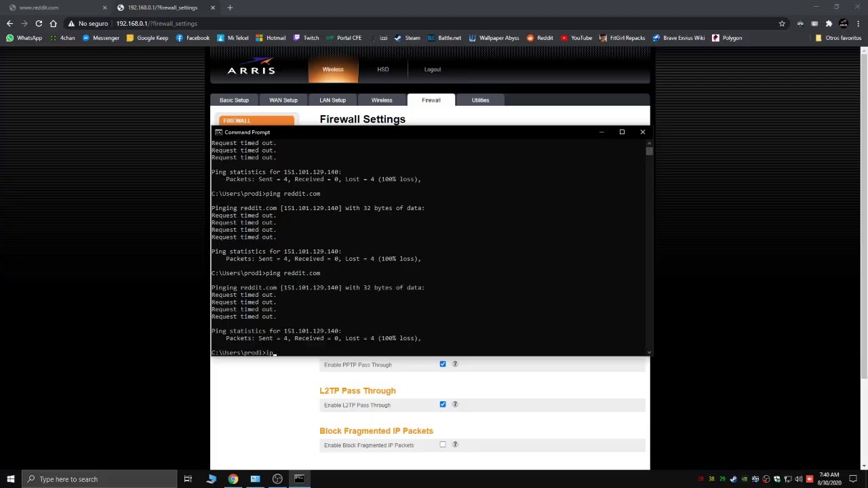Switch to the WAN Setup tab
This screenshot has width=868, height=488.
pyautogui.click(x=283, y=100)
